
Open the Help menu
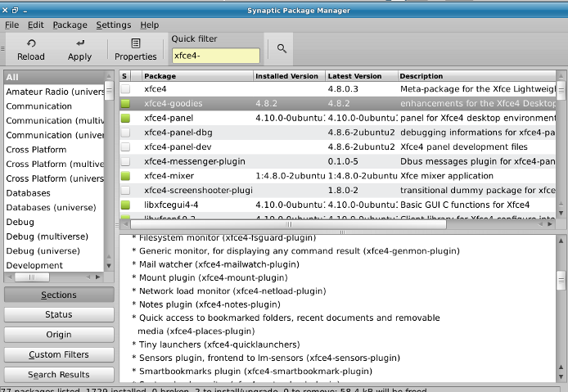pyautogui.click(x=150, y=25)
